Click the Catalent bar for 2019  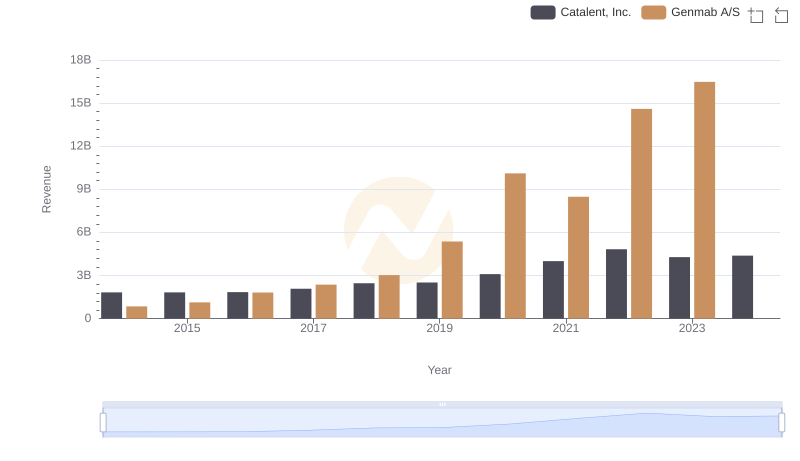click(x=427, y=300)
